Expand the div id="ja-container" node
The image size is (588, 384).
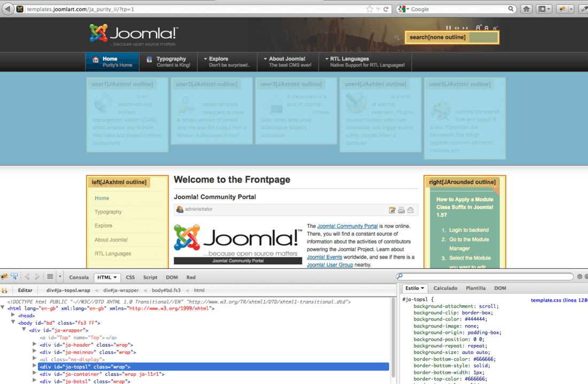(x=35, y=374)
